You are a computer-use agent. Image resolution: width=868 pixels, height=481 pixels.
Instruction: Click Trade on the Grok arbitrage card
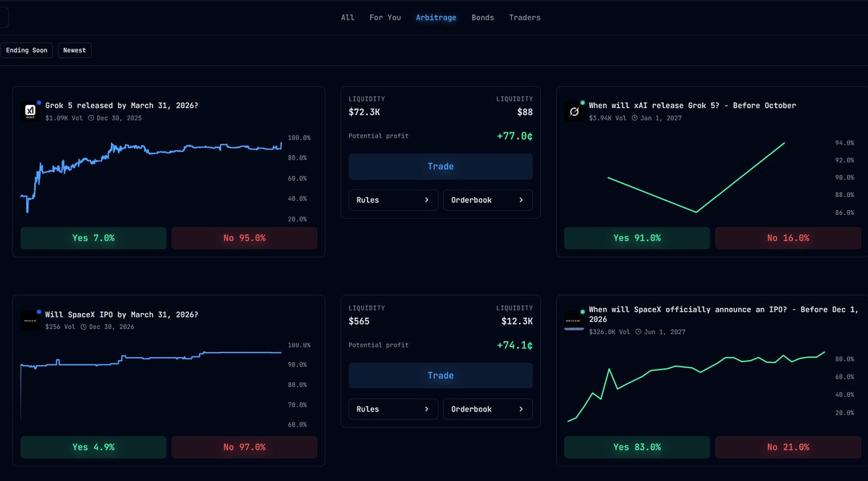pyautogui.click(x=440, y=166)
